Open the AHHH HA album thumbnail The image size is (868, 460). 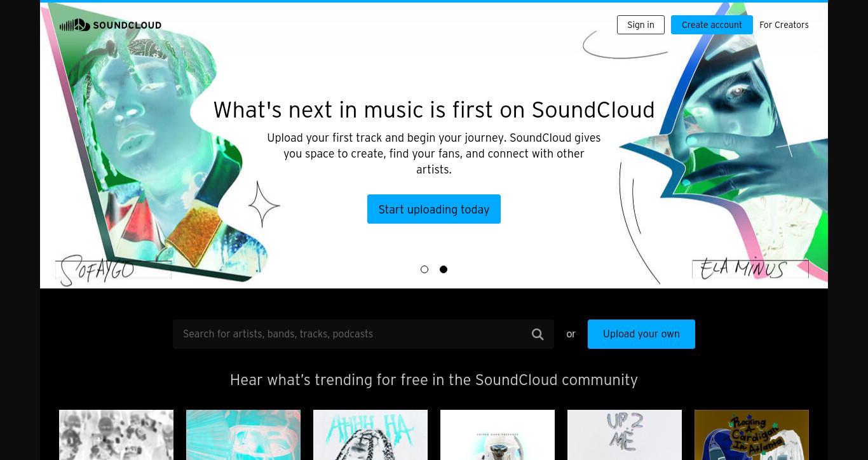coord(370,435)
